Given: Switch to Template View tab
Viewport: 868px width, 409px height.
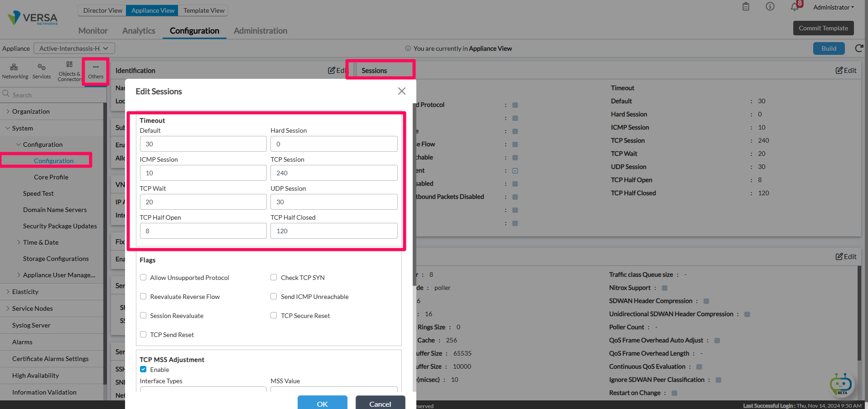Looking at the screenshot, I should (204, 10).
